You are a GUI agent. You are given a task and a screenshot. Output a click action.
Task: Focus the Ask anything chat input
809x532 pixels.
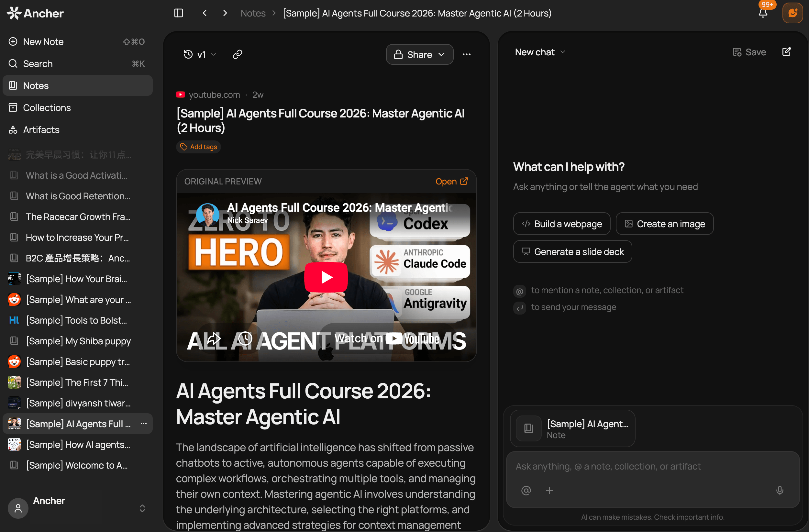click(x=653, y=466)
